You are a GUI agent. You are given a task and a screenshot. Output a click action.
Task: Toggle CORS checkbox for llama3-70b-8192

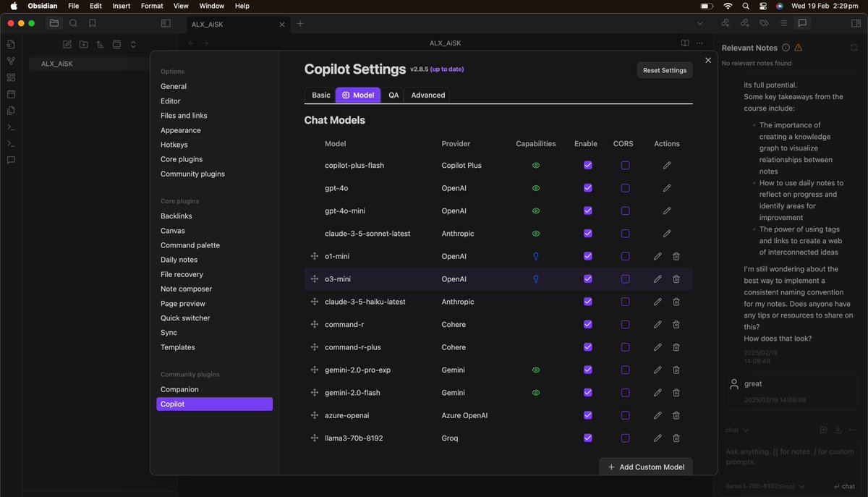click(625, 438)
